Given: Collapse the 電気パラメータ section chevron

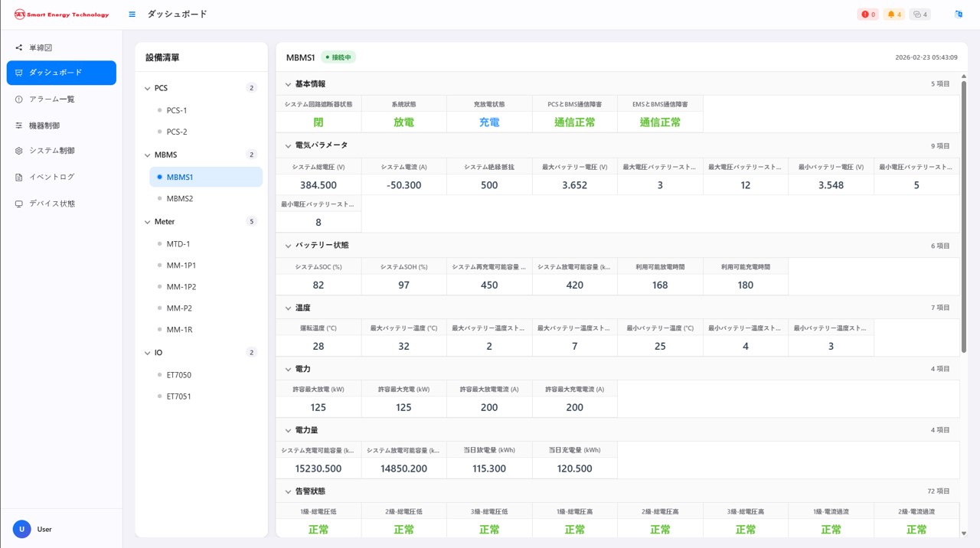Looking at the screenshot, I should [x=289, y=145].
